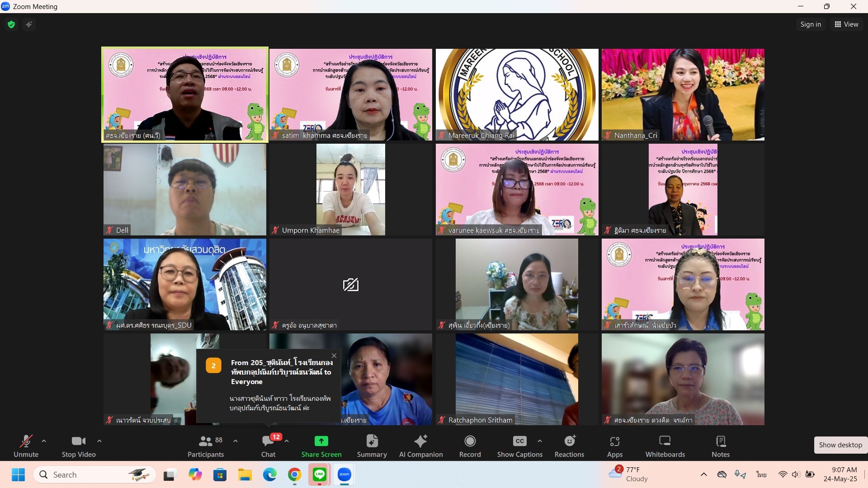Open Whiteboards from toolbar

pos(665,446)
